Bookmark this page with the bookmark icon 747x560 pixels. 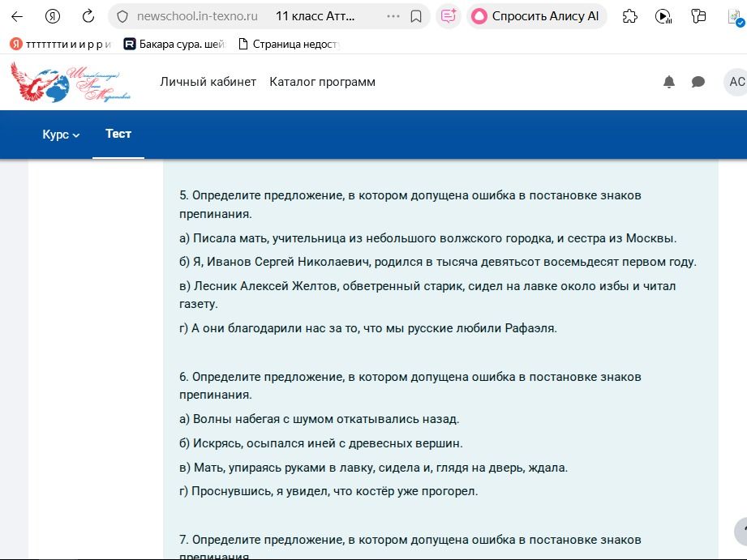(416, 17)
